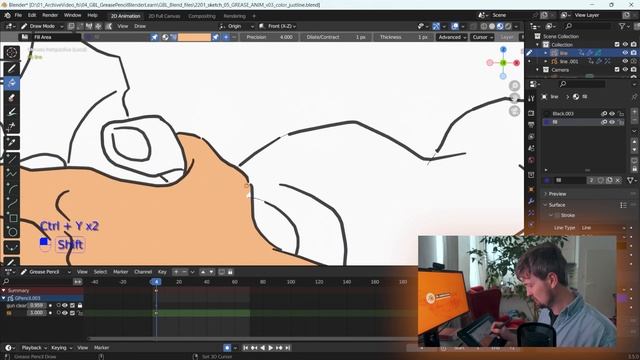Collapse the GPencil.003 channel group

coord(4,298)
